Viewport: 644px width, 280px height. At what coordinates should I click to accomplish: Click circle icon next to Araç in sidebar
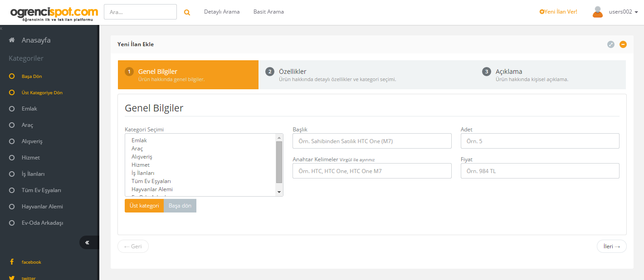pyautogui.click(x=12, y=125)
